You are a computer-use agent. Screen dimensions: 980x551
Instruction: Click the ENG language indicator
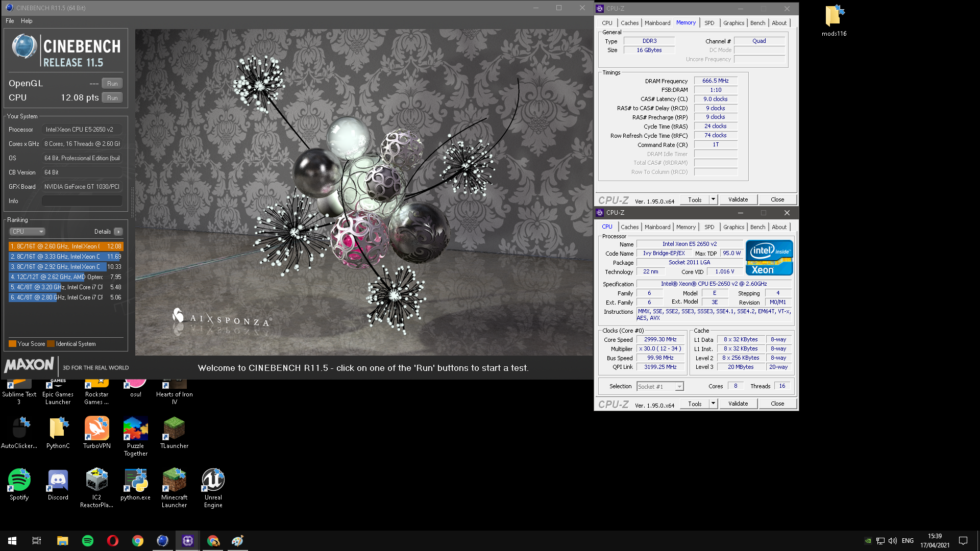908,541
